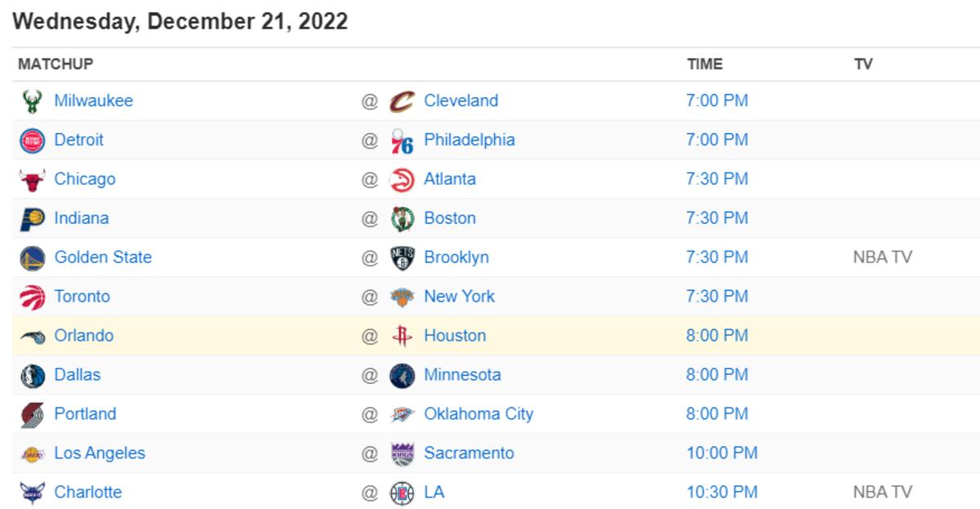Open the 7:00 PM Milwaukee game time
Screen dimensions: 980x509
[716, 101]
